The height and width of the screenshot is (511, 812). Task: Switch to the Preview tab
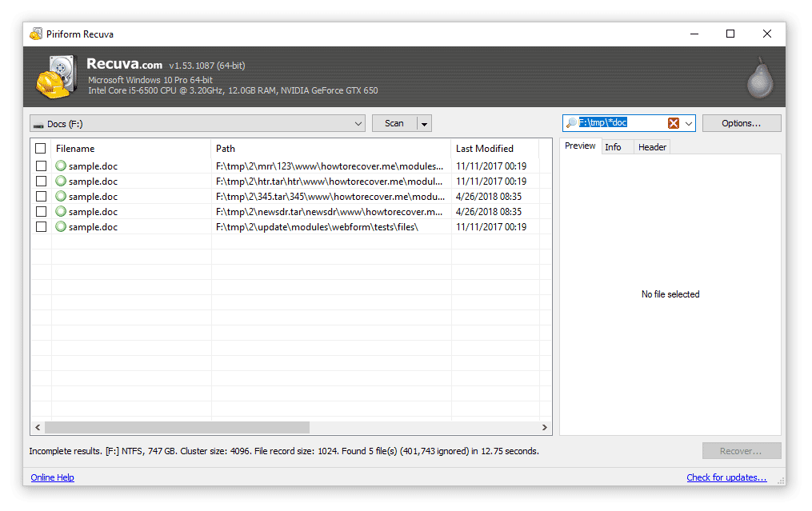coord(580,146)
